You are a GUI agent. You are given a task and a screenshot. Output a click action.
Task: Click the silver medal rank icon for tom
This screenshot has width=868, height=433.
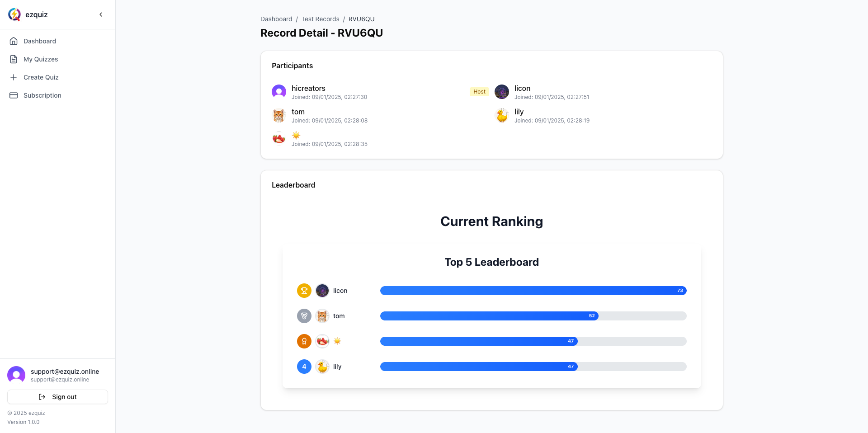(304, 316)
